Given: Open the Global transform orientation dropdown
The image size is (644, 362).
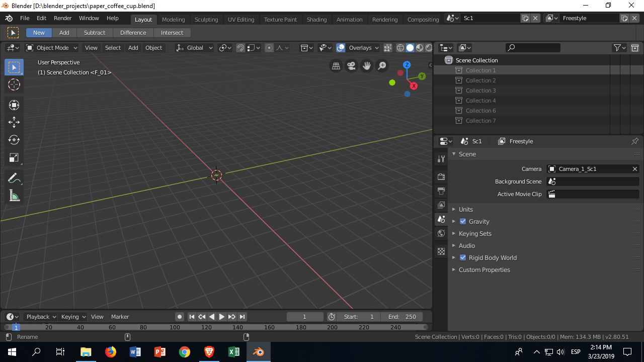Looking at the screenshot, I should tap(194, 47).
